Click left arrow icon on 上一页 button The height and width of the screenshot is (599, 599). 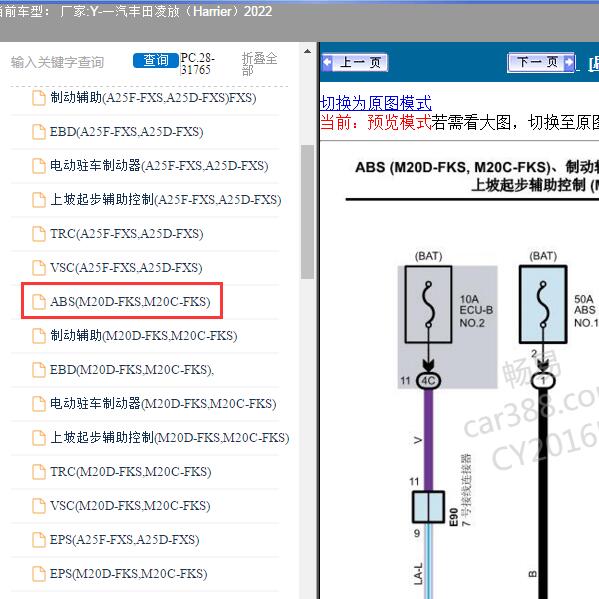327,62
